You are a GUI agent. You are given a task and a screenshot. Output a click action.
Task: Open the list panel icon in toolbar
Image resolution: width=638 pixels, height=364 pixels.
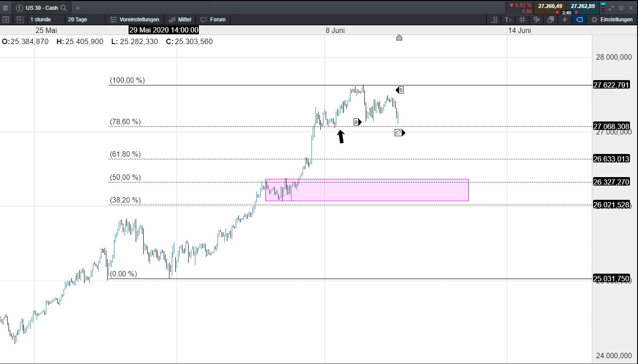pos(6,20)
